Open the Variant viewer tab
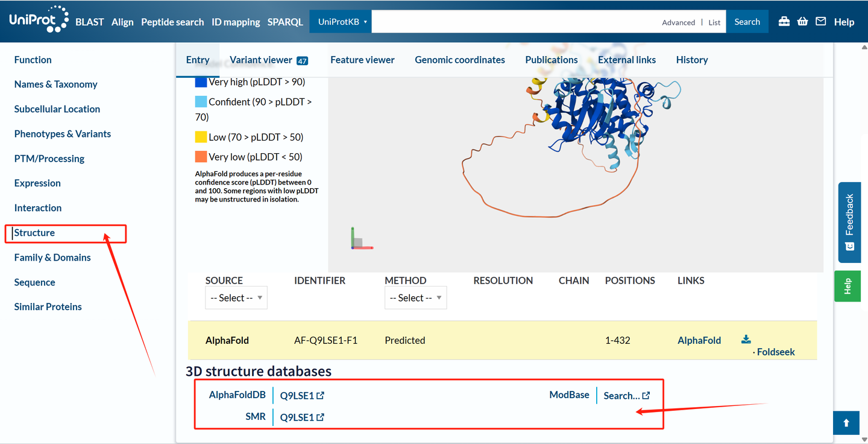 point(269,60)
